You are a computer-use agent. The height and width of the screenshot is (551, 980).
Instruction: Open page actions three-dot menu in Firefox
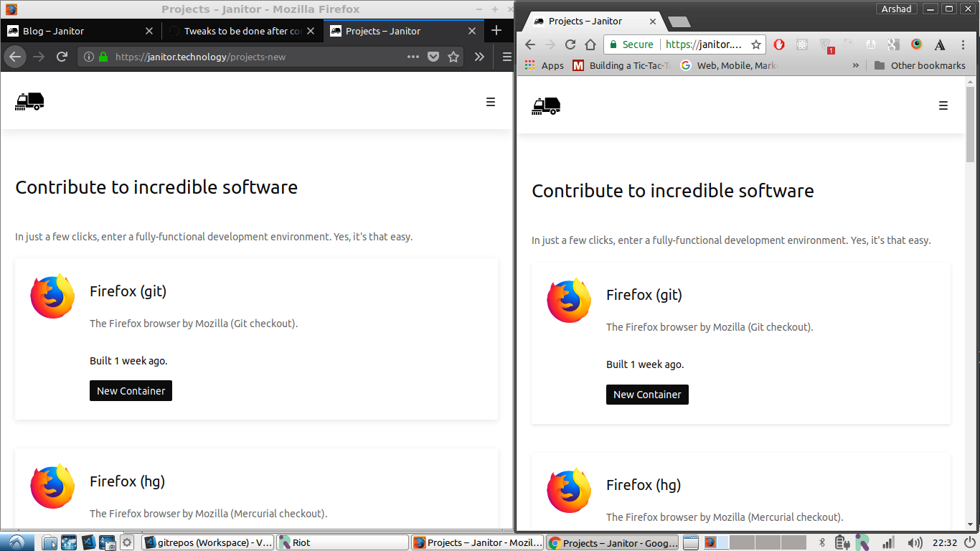(413, 57)
